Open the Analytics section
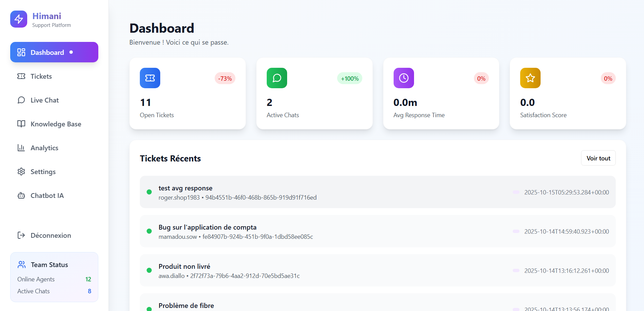This screenshot has width=644, height=311. pyautogui.click(x=54, y=148)
